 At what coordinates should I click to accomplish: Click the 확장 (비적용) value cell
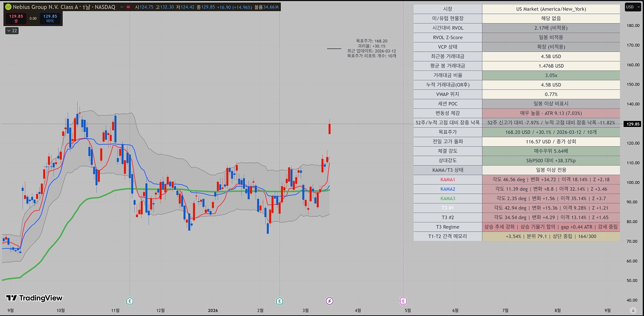pyautogui.click(x=551, y=47)
